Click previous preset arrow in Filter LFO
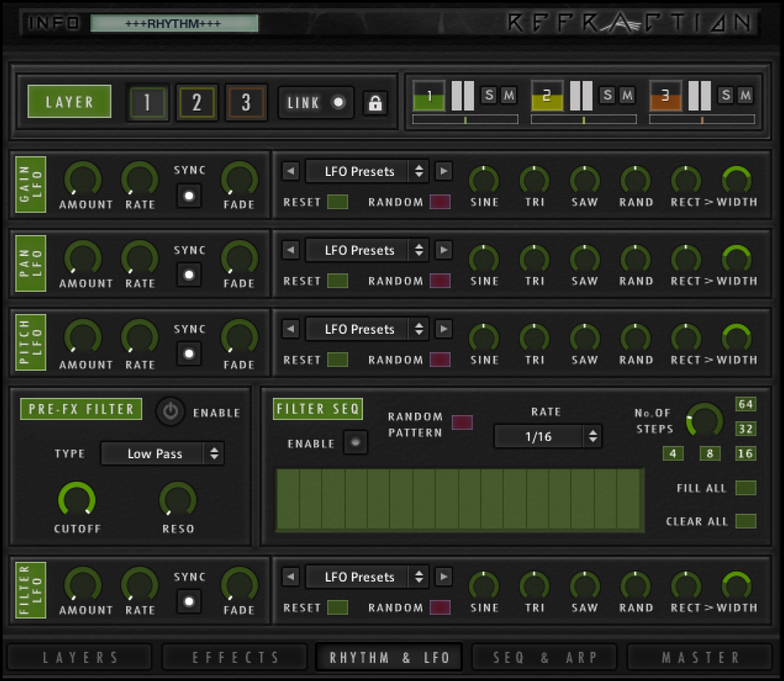Screen dimensions: 784x681 (x=290, y=577)
